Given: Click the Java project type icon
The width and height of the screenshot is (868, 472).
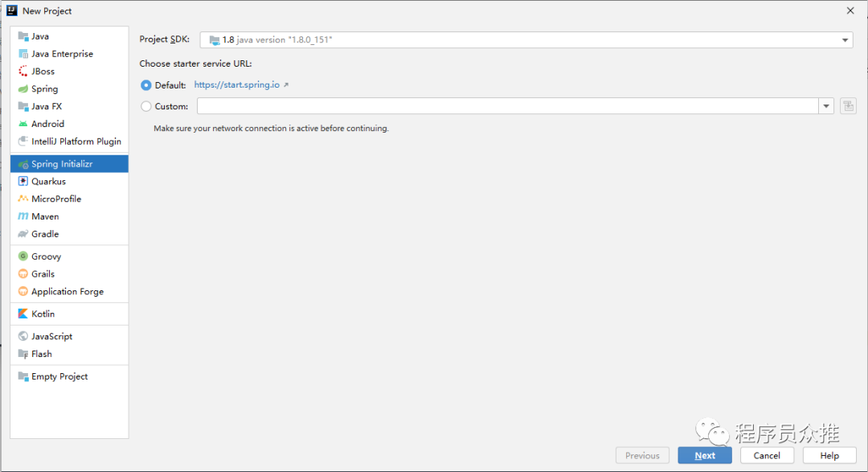Looking at the screenshot, I should click(23, 36).
